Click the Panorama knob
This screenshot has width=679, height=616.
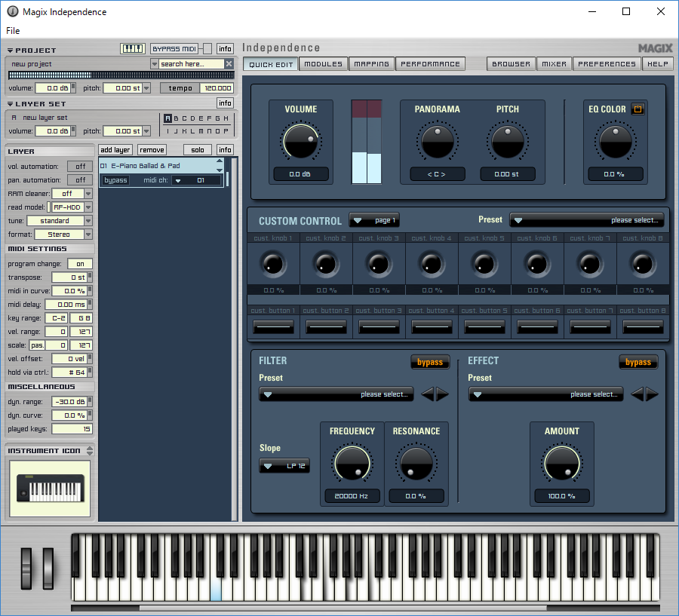[x=438, y=142]
